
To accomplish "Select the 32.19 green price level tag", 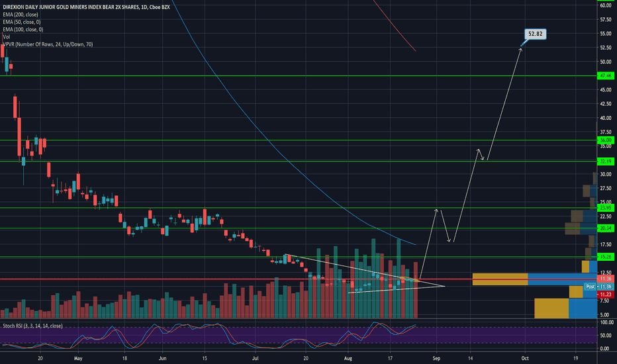I will coord(606,161).
